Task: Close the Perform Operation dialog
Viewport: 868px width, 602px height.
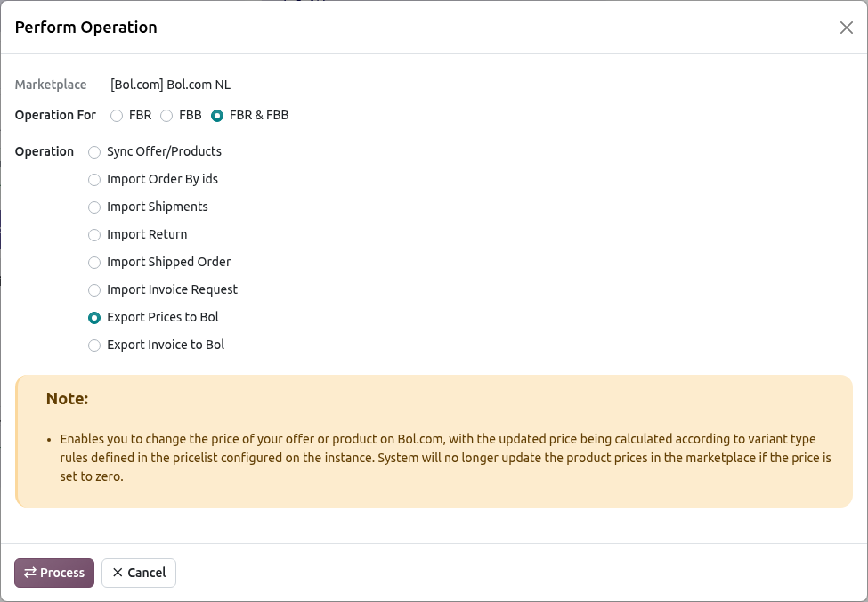Action: pos(846,28)
